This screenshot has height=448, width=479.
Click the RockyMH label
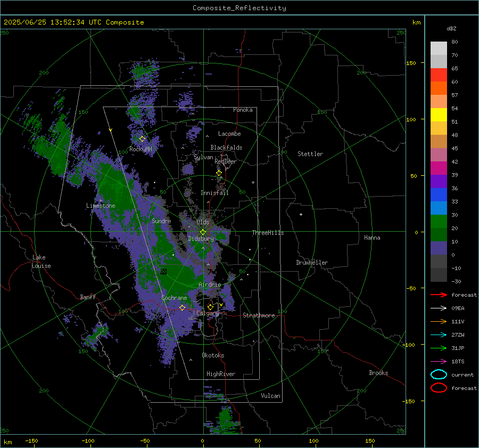coord(141,149)
